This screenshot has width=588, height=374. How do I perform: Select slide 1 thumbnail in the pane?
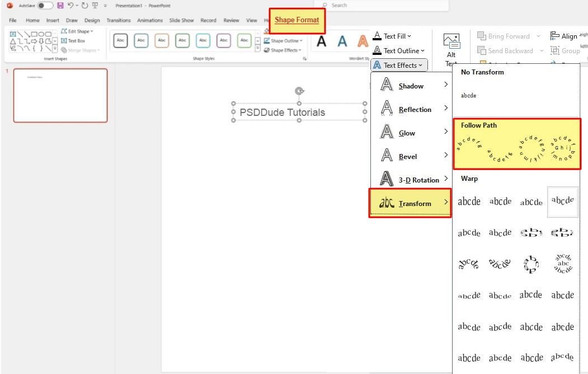click(x=59, y=95)
